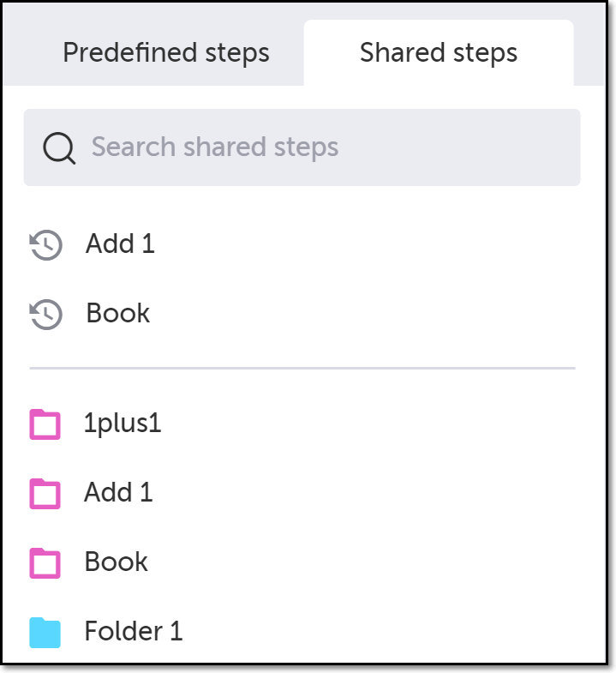The image size is (616, 673).
Task: Select the Shared steps tab
Action: tap(438, 53)
